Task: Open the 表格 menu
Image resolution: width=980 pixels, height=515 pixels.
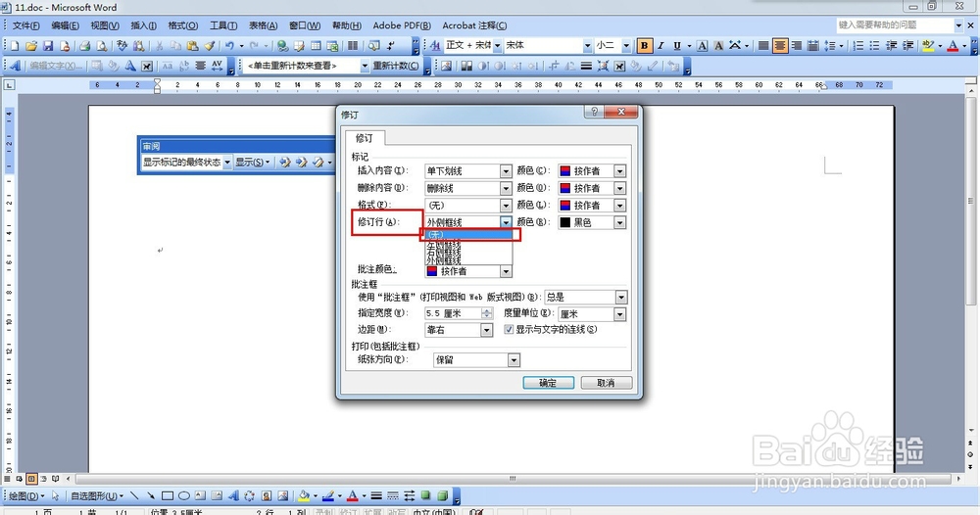Action: coord(263,25)
